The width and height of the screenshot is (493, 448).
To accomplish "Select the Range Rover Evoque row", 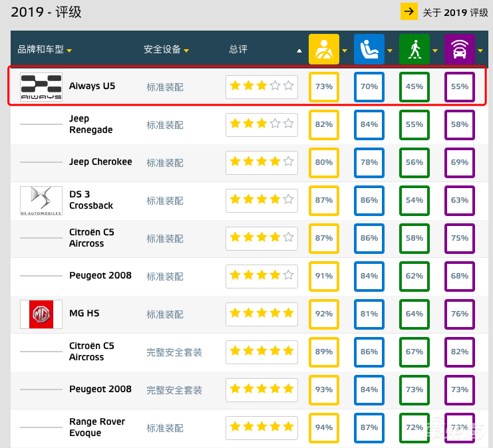I will (x=97, y=427).
